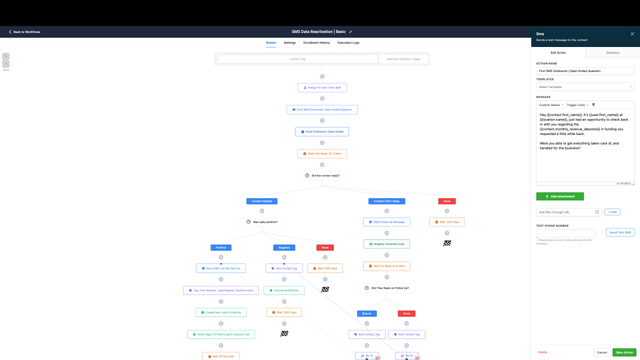Click plus circle directly below Internal Notification node
The height and width of the screenshot is (360, 640).
point(284,302)
